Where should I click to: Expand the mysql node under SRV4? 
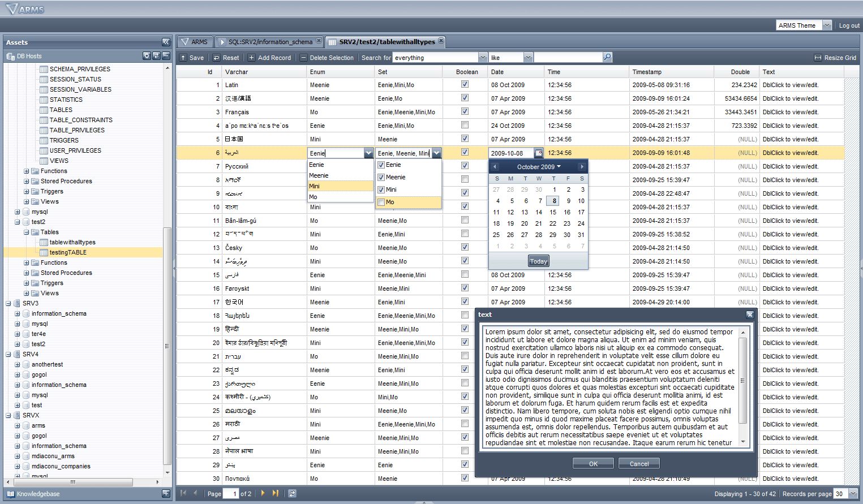click(18, 395)
